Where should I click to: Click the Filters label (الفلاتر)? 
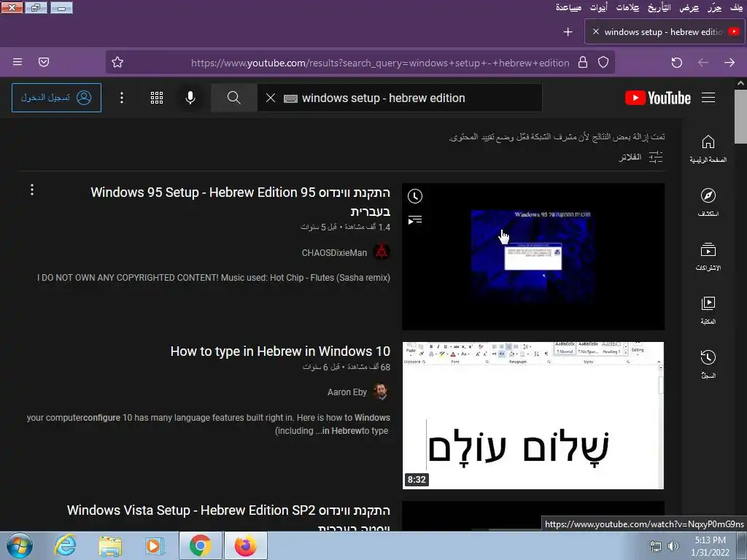[630, 157]
